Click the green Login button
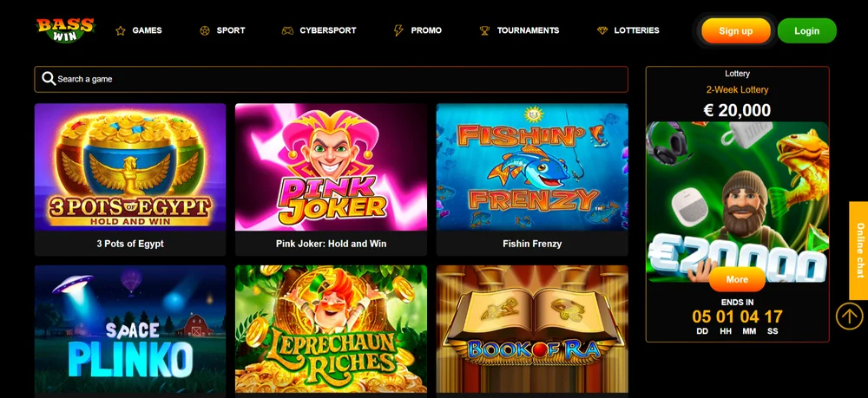 806,31
